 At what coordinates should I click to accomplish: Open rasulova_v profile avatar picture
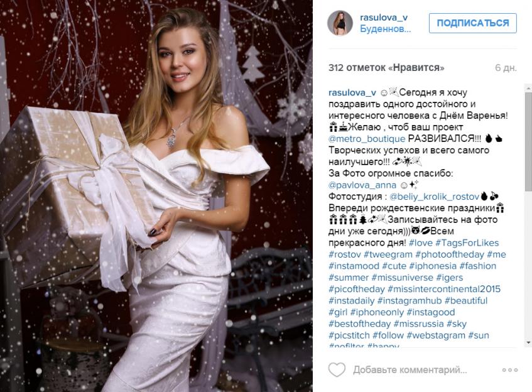[x=340, y=23]
